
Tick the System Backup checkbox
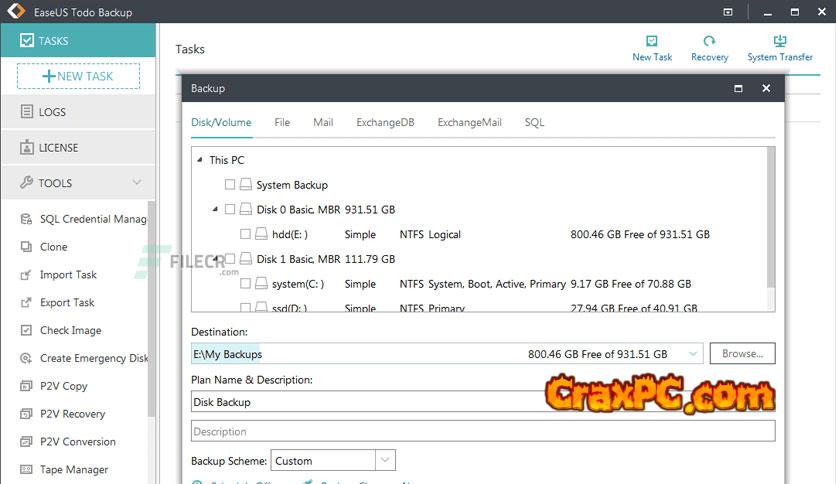tap(231, 185)
